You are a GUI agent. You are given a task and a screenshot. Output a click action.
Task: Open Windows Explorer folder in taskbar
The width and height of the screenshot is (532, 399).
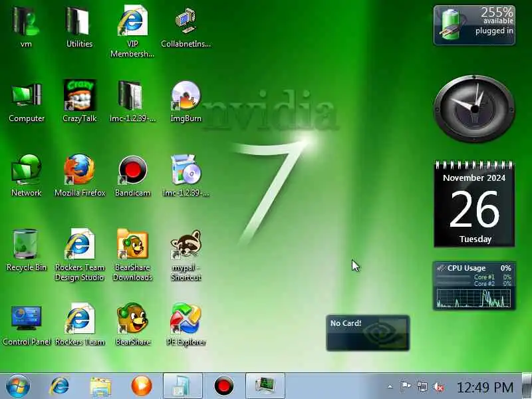click(x=100, y=386)
